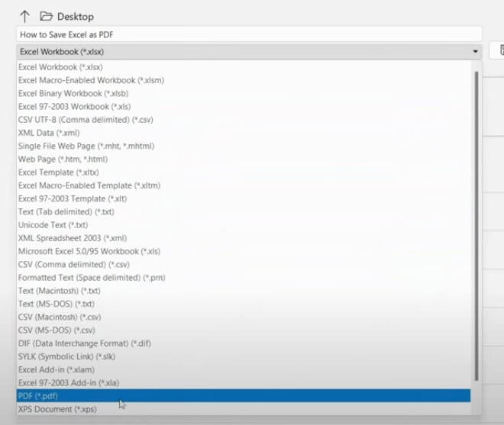Go up one folder level arrow
The image size is (504, 425).
pos(24,16)
